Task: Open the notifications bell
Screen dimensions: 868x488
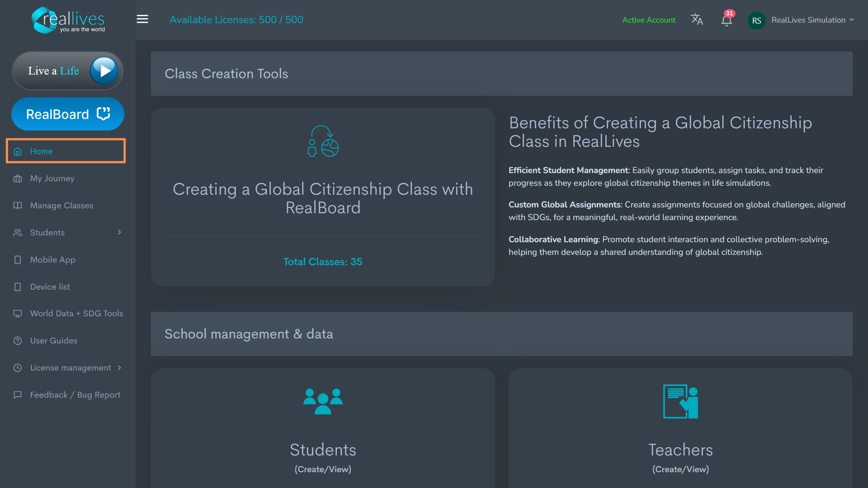Action: (x=726, y=20)
